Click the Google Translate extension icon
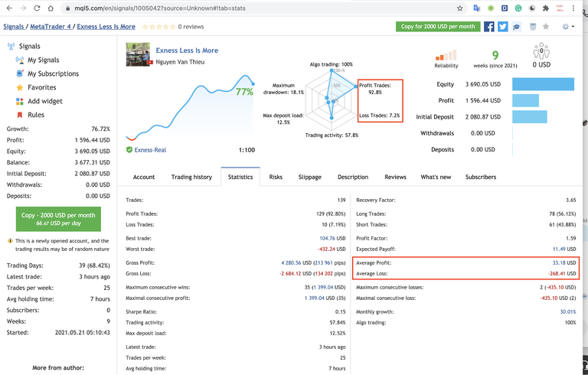Screen dimensions: 588x375 (476, 8)
